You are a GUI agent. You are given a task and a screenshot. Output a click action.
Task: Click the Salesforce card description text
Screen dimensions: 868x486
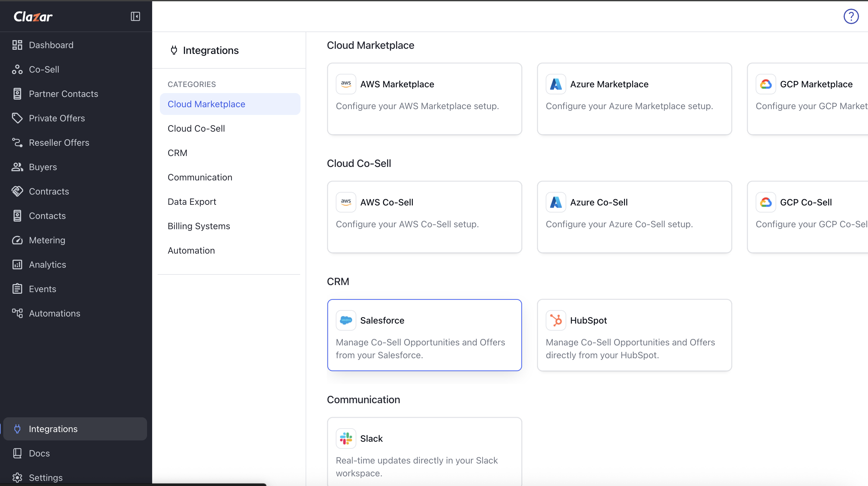coord(420,349)
